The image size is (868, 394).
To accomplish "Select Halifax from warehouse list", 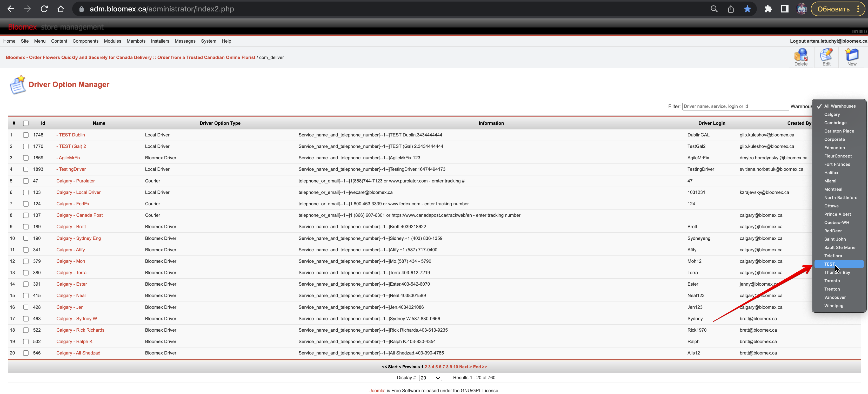I will (839, 173).
